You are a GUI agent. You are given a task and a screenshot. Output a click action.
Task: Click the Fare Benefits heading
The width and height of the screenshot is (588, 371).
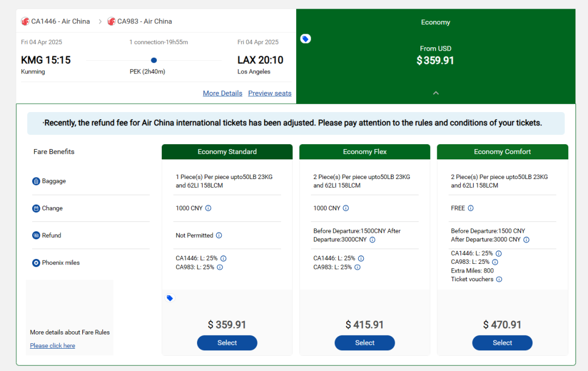tap(54, 152)
